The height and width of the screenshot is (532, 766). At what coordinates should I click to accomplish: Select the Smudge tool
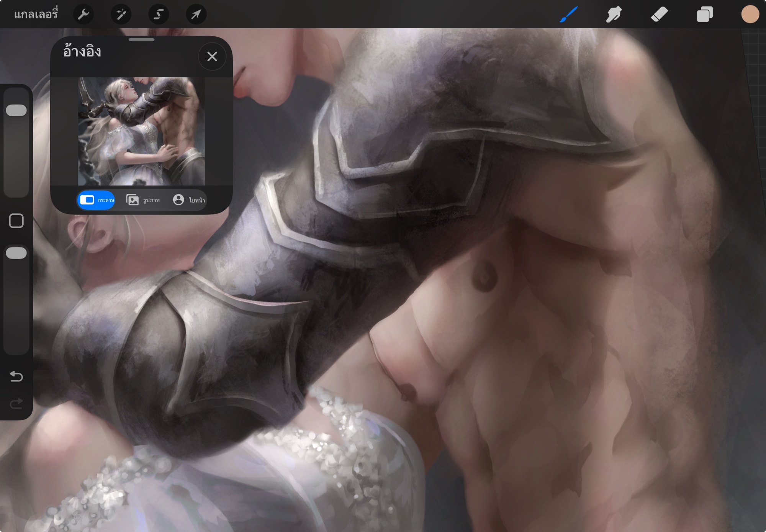pos(614,15)
